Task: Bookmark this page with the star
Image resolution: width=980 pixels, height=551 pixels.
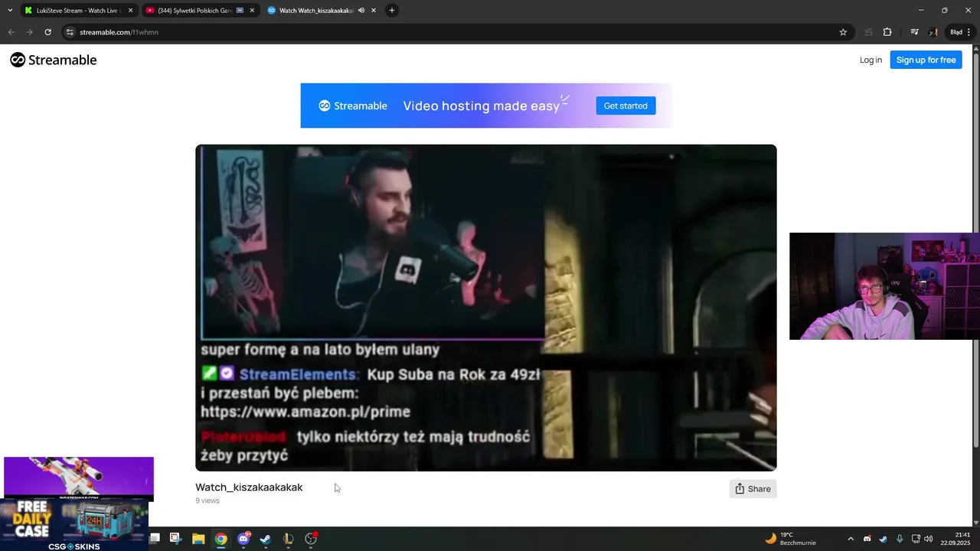Action: click(x=843, y=32)
